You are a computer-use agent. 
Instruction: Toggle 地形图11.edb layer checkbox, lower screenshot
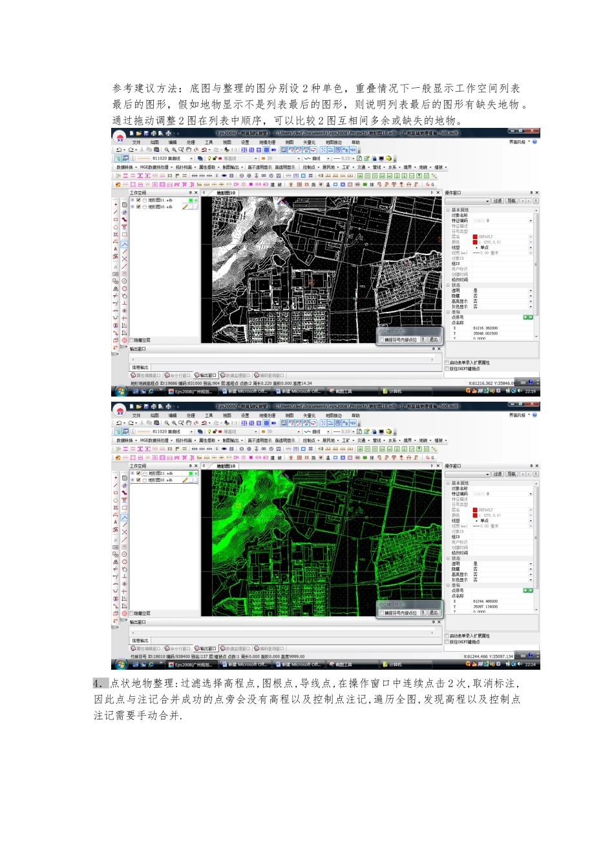138,473
